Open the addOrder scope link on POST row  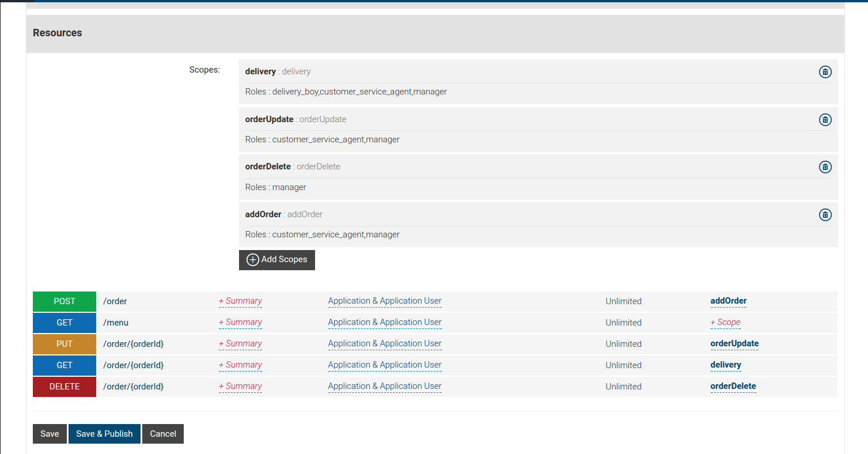pyautogui.click(x=728, y=301)
